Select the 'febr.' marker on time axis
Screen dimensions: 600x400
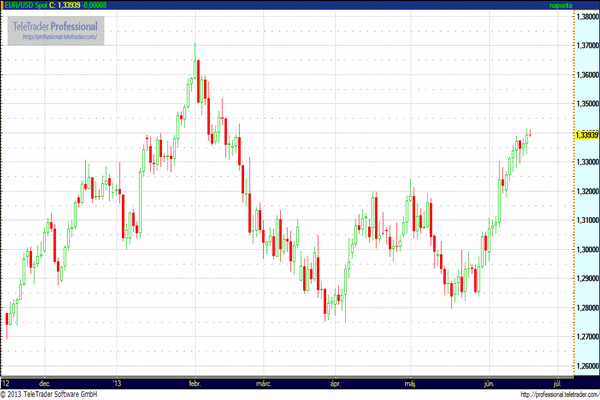pos(196,383)
